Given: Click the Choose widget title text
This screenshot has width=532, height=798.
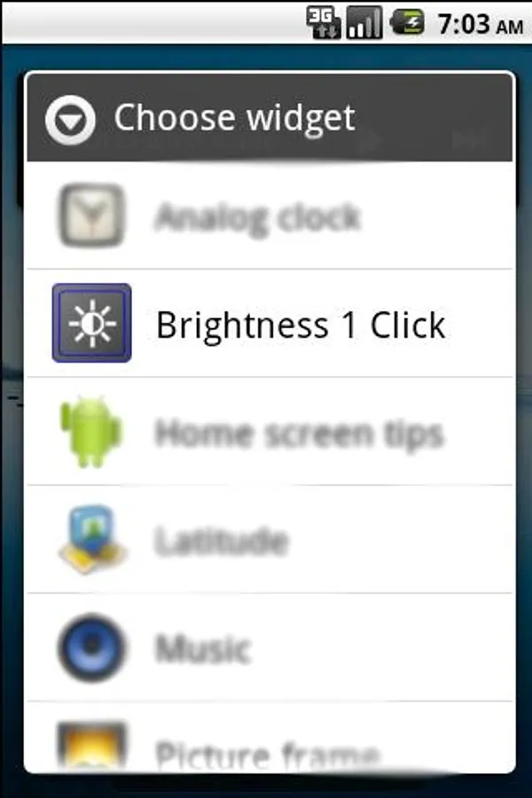Looking at the screenshot, I should point(234,118).
